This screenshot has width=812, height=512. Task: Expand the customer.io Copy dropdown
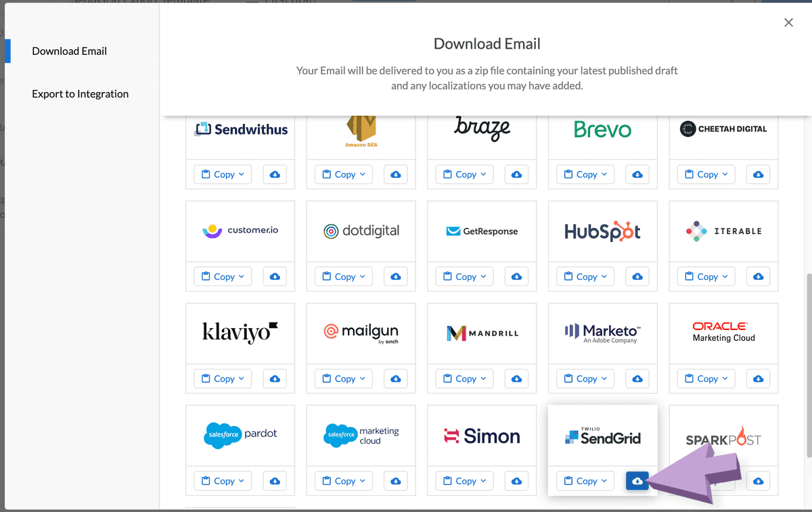point(223,277)
